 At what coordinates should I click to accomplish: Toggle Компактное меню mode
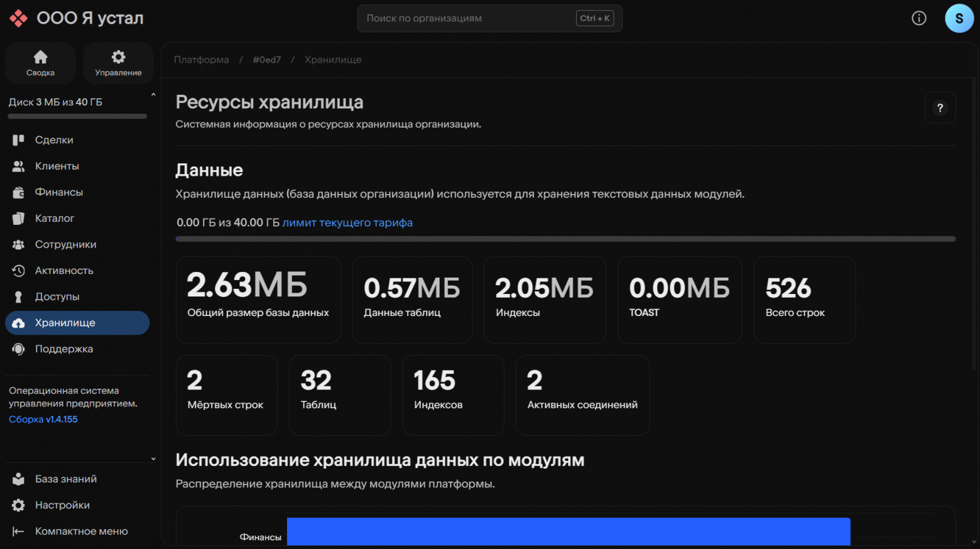pos(77,531)
